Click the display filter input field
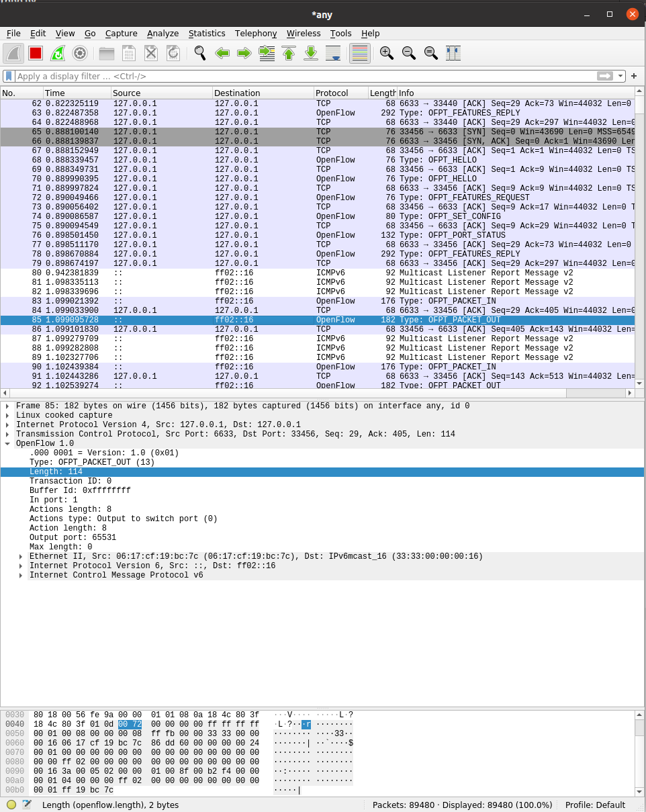This screenshot has height=812, width=646. click(x=306, y=76)
